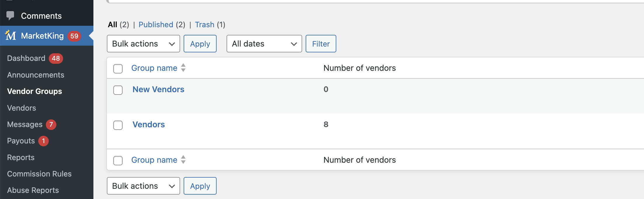Click the bottom Number of vendors column footer

(360, 160)
